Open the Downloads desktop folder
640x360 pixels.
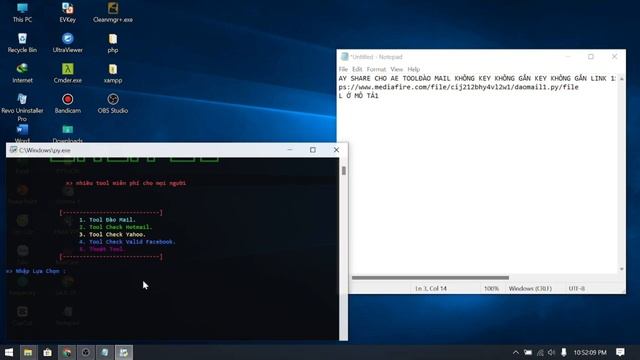[67, 133]
